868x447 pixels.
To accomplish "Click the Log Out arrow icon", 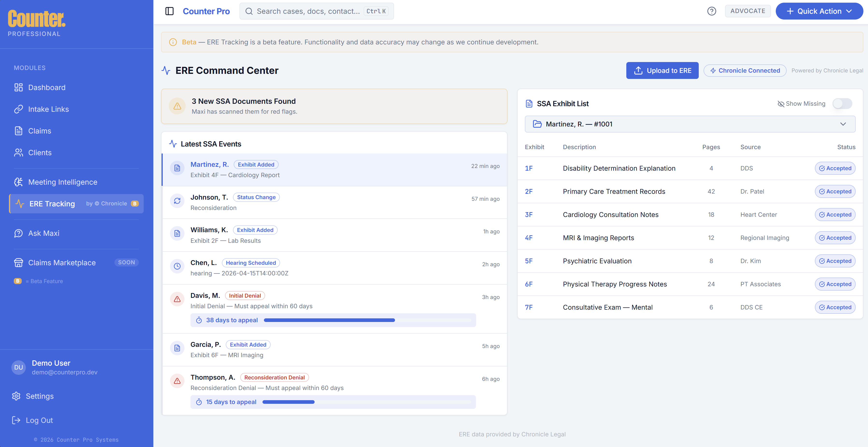I will pos(16,420).
